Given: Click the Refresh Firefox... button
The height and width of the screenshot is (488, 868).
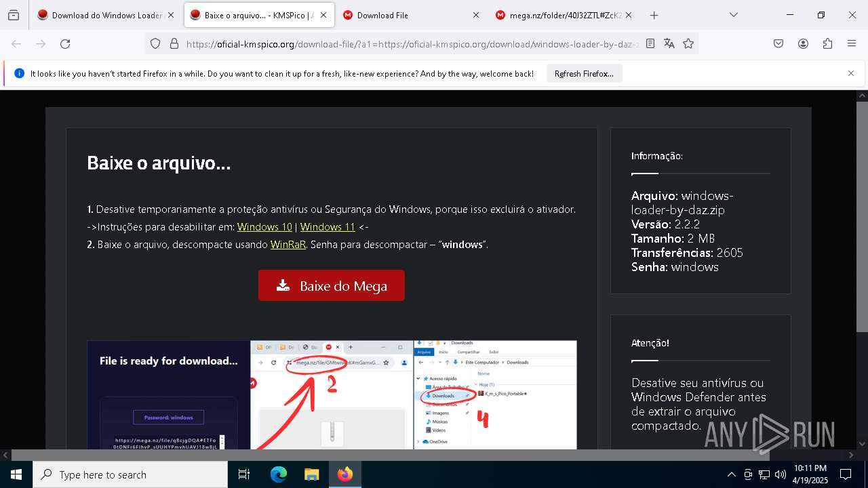Looking at the screenshot, I should [584, 74].
